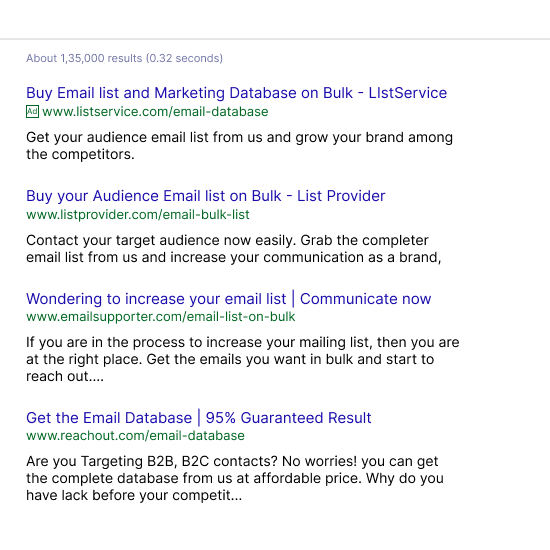The width and height of the screenshot is (550, 550).
Task: Click the About 1,35,000 results text
Action: pos(124,58)
